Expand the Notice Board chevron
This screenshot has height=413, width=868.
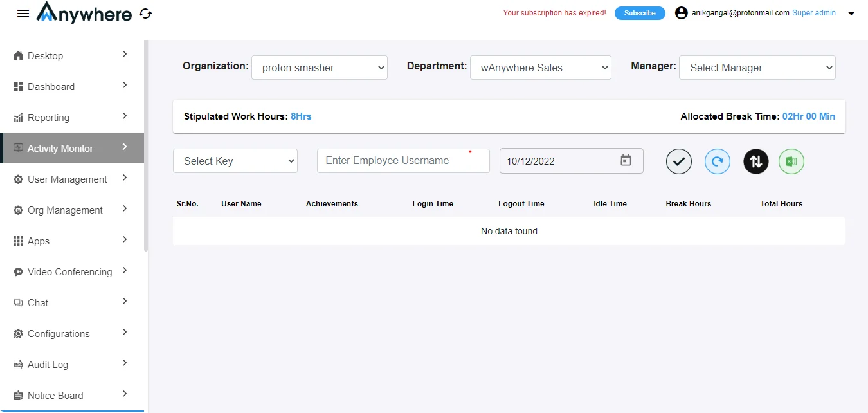click(x=125, y=394)
